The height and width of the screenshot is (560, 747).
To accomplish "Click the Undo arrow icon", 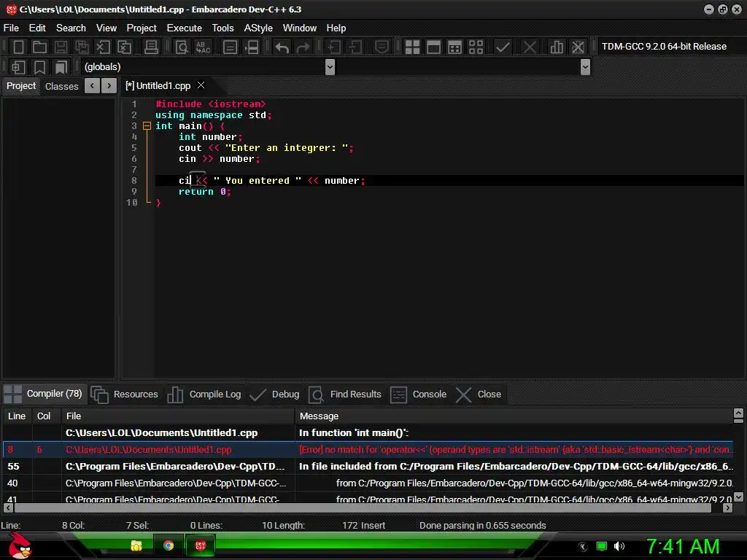I will tap(282, 47).
